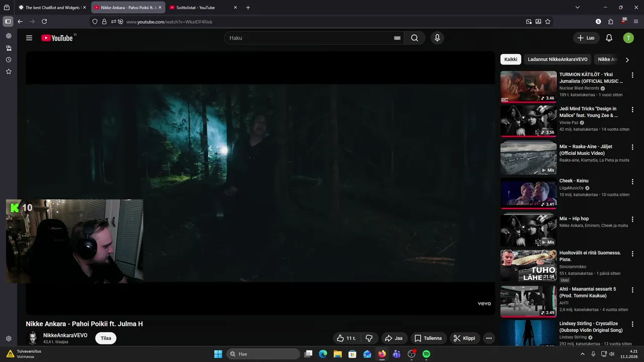Open the YouTube hamburger guide menu
Image resolution: width=644 pixels, height=362 pixels.
point(29,38)
